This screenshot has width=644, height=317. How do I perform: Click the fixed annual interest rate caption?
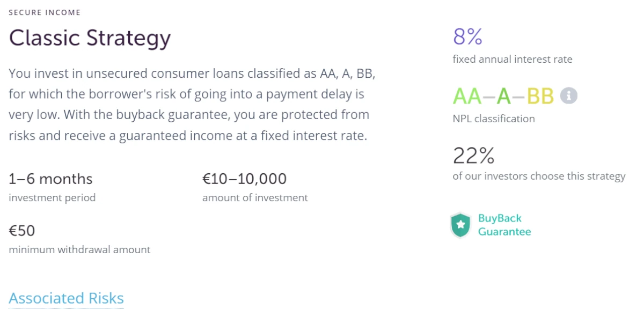513,60
